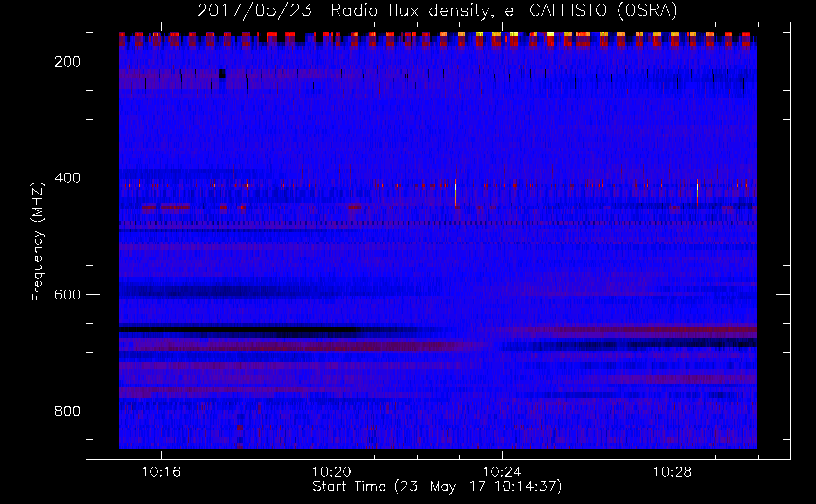The height and width of the screenshot is (504, 816).
Task: Click the 'Frequency (MHZ)' axis label
Action: point(38,241)
